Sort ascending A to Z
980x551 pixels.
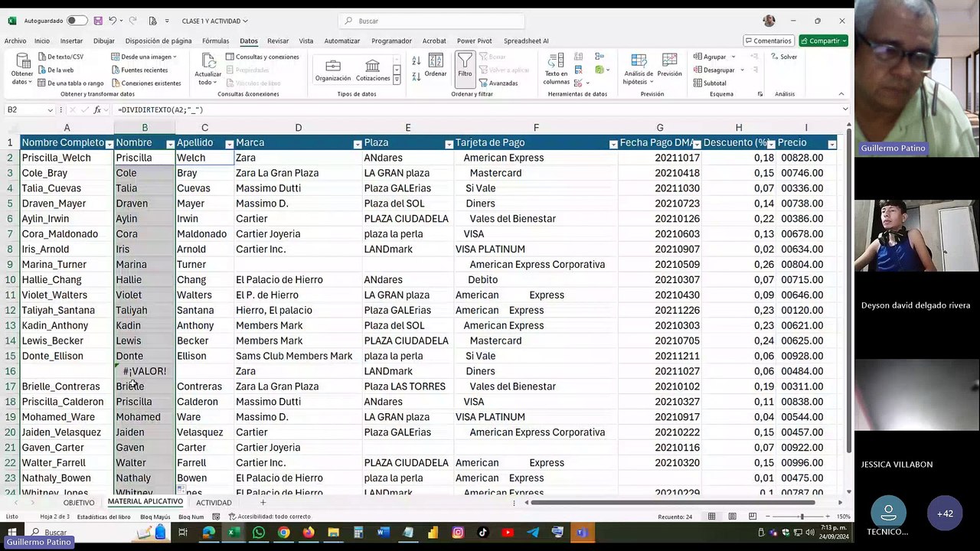point(416,61)
